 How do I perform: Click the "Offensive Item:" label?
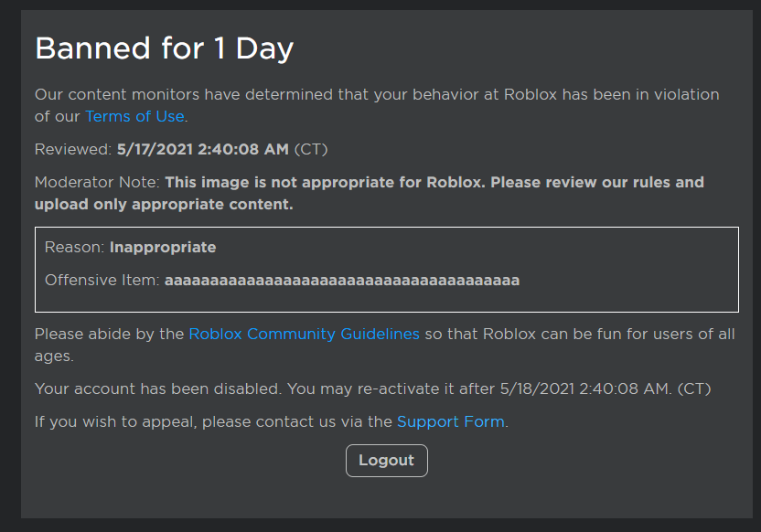click(x=102, y=280)
